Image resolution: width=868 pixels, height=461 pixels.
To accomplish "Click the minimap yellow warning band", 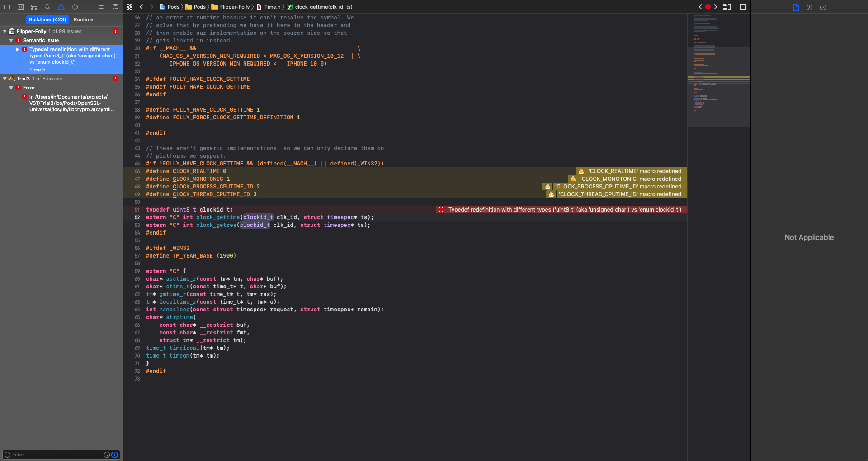I will 719,77.
